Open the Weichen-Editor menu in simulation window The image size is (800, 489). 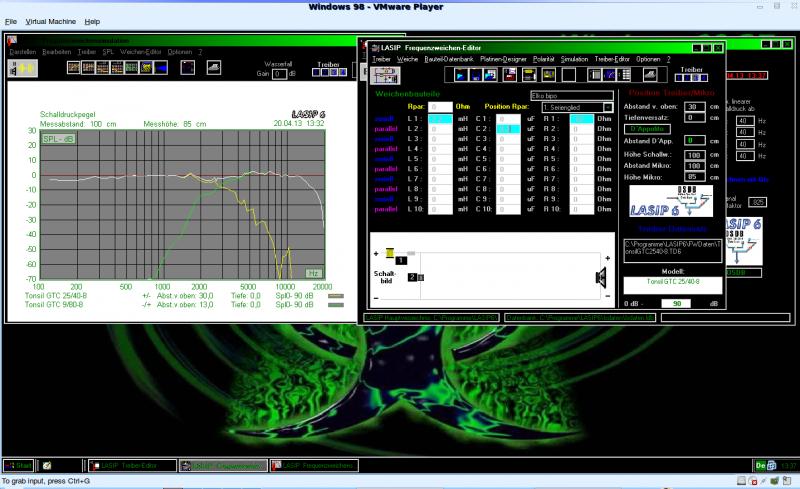(140, 52)
